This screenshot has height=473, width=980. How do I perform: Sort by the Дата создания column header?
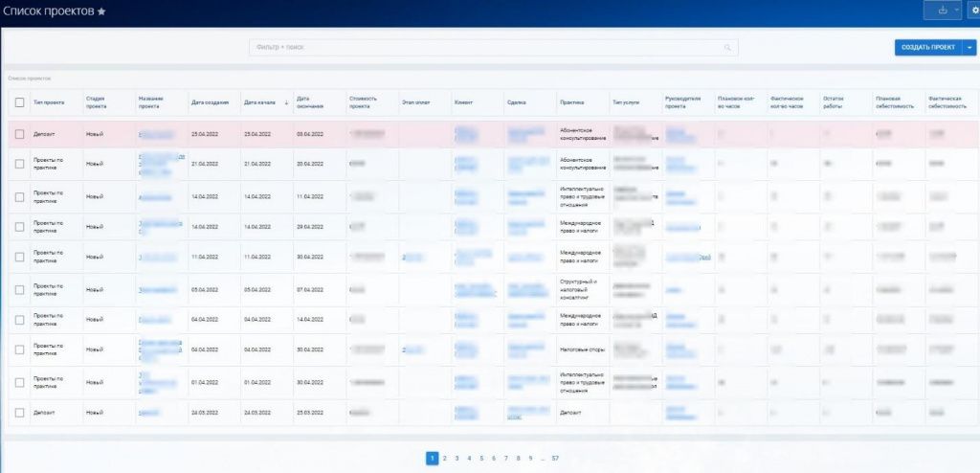(211, 102)
